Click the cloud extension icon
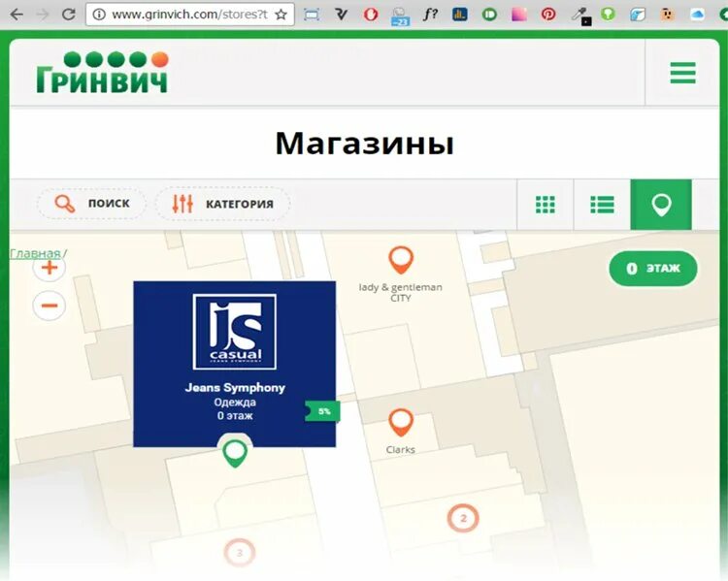728x581 pixels. 697,15
